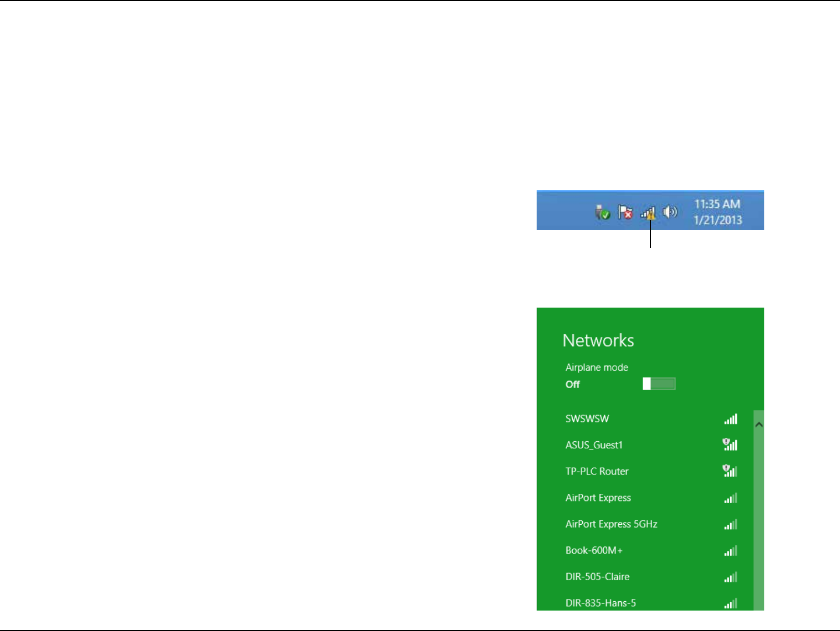840x631 pixels.
Task: Click the wireless network tray icon
Action: click(x=649, y=213)
